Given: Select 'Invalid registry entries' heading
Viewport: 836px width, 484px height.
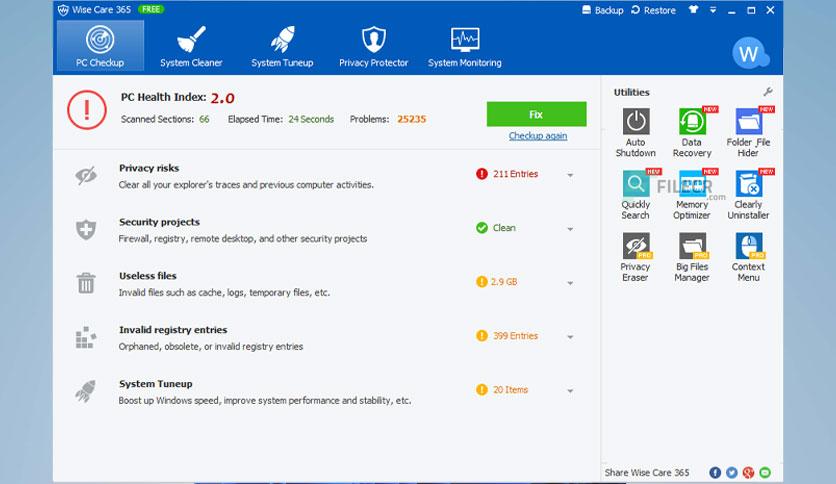Looking at the screenshot, I should (173, 329).
